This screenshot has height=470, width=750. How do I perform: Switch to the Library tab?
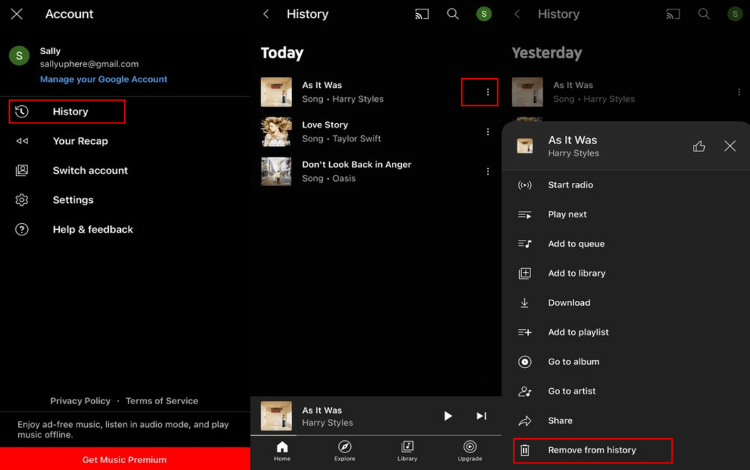click(x=407, y=451)
